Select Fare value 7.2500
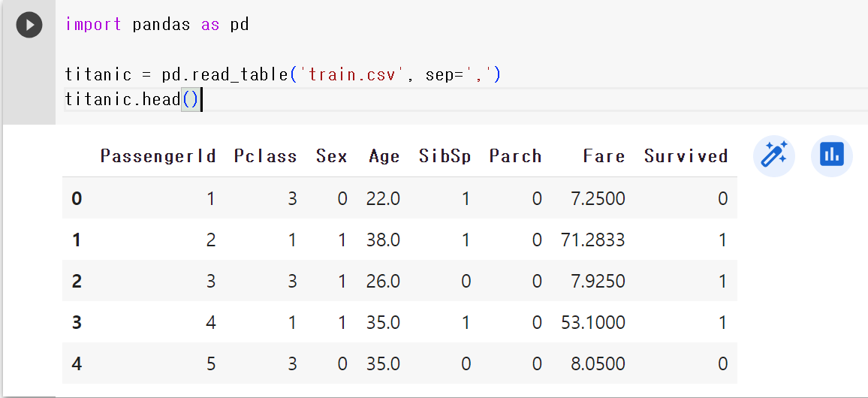This screenshot has height=398, width=868. (x=599, y=198)
